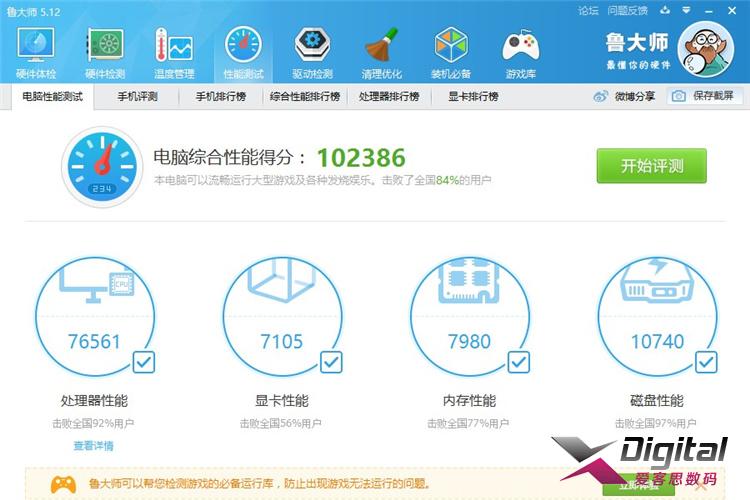Open the 装机必备 essential software icon
The height and width of the screenshot is (500, 750).
(451, 53)
